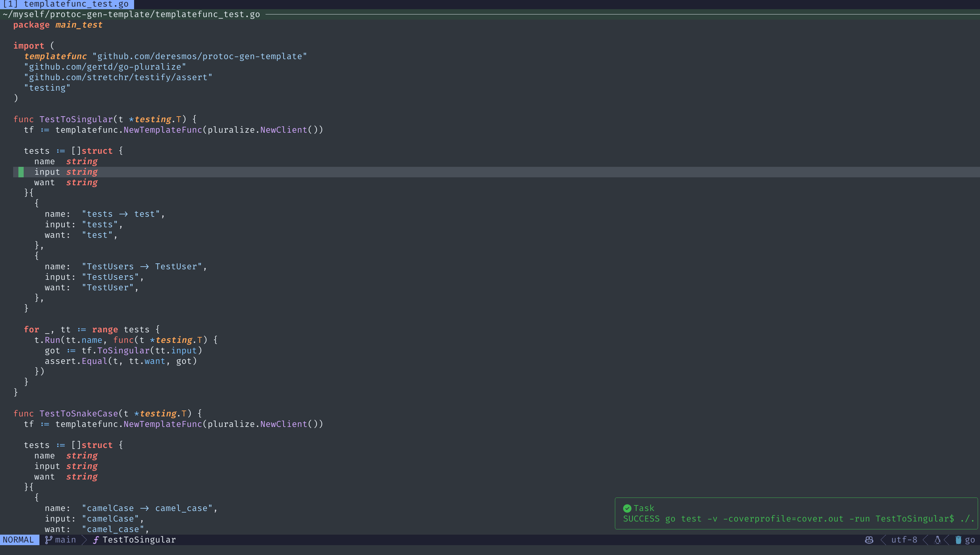
Task: Click the green cursor block on input line
Action: (x=21, y=172)
